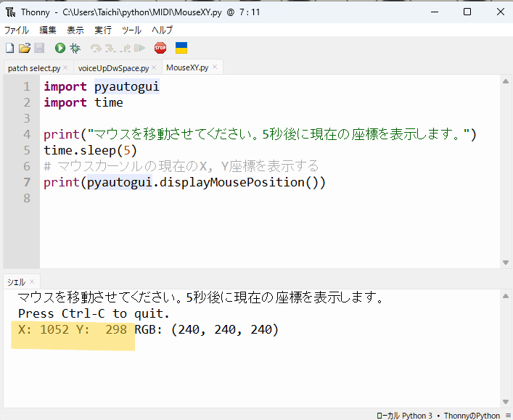Open the 実行 menu
Image resolution: width=513 pixels, height=420 pixels.
click(103, 30)
